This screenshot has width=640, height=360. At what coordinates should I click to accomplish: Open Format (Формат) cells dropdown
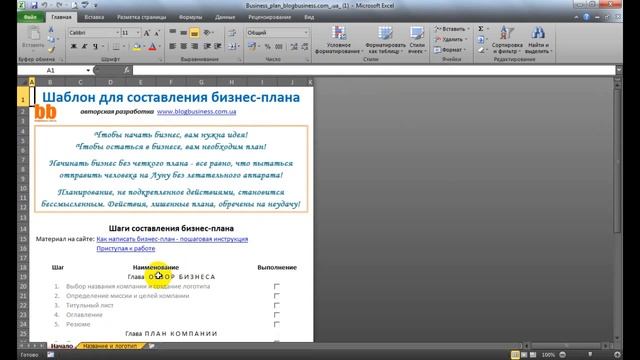449,50
